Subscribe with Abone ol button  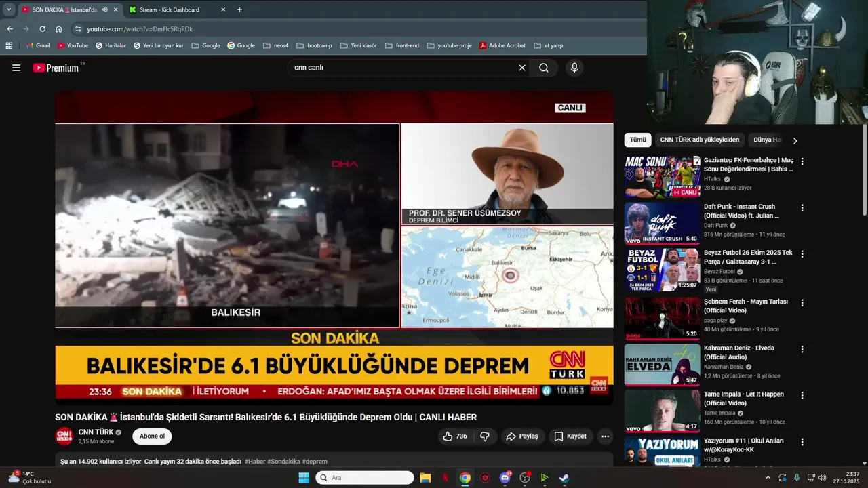152,436
